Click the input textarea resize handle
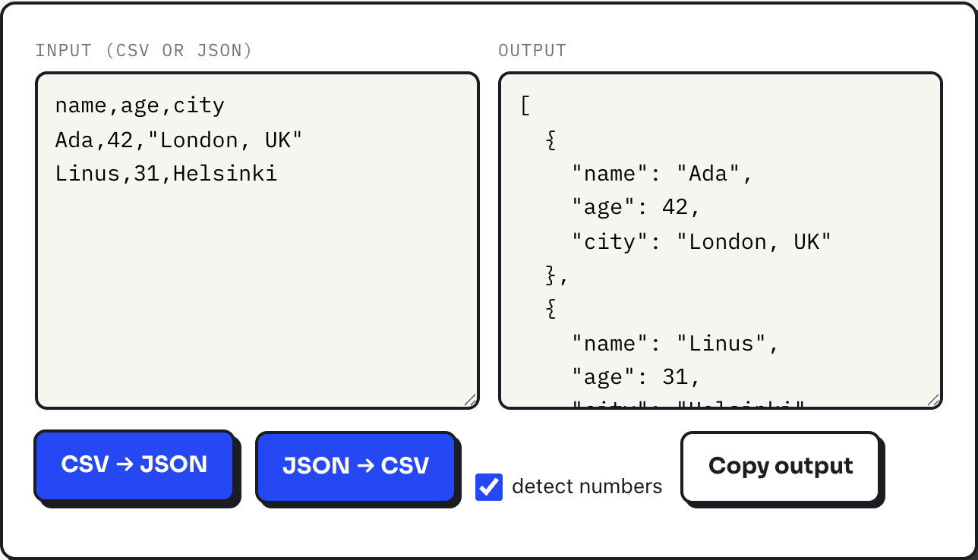 click(470, 400)
